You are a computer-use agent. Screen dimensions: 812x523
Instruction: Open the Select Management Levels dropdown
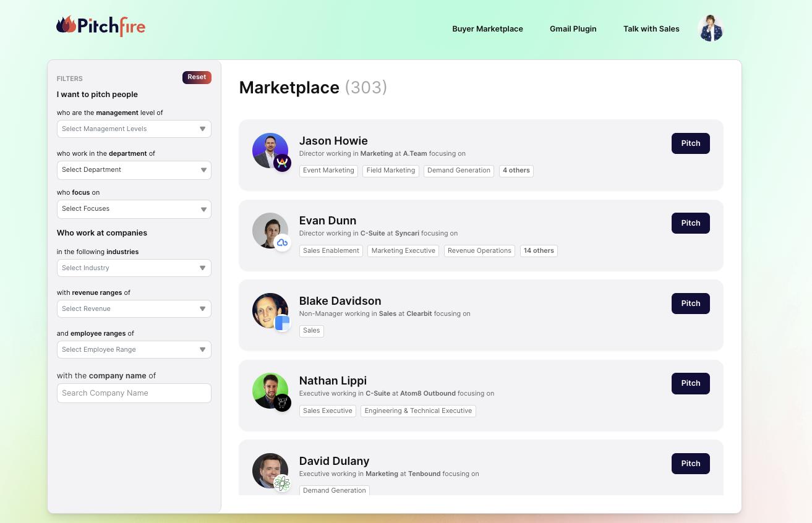(x=134, y=129)
